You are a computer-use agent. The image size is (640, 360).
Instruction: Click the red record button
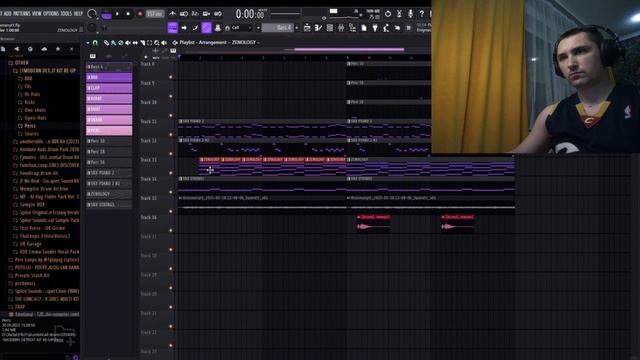click(x=140, y=14)
